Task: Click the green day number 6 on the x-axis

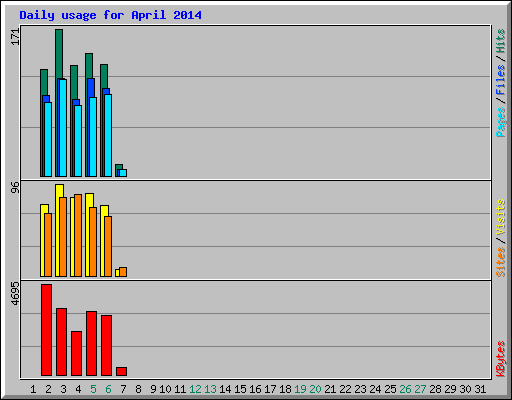Action: (108, 389)
